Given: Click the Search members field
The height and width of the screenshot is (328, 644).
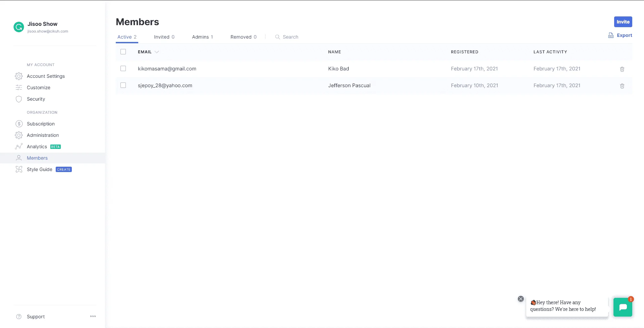Looking at the screenshot, I should [290, 37].
